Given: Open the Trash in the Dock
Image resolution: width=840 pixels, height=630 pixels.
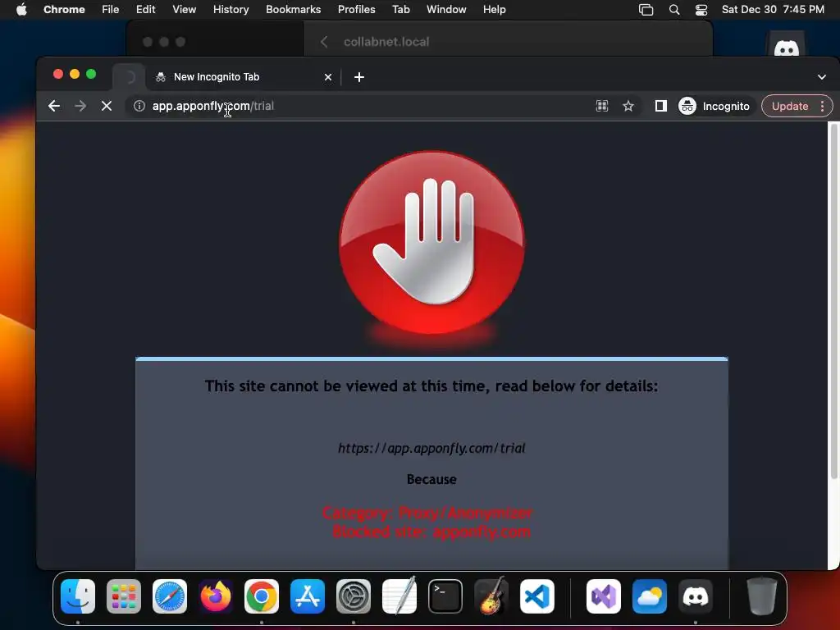Looking at the screenshot, I should pos(761,596).
